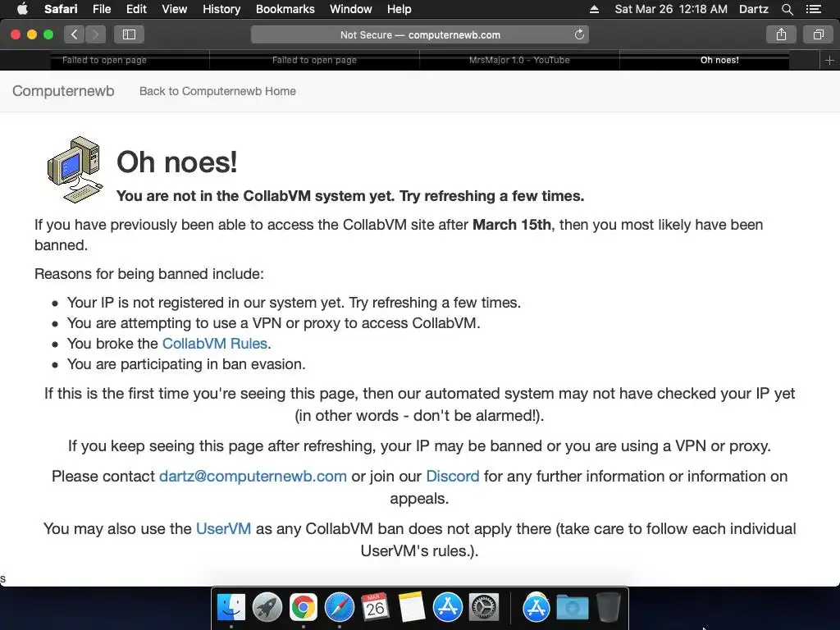Open the UserVM link

pyautogui.click(x=223, y=529)
